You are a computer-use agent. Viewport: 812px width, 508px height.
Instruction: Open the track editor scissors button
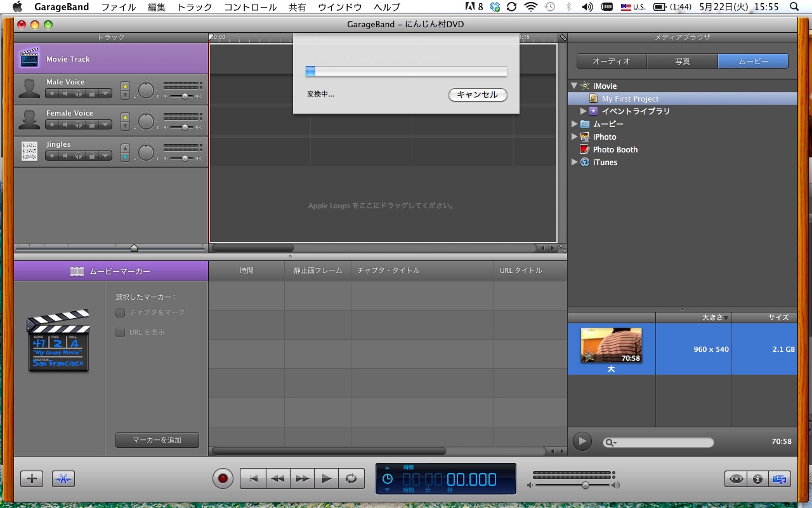point(63,479)
